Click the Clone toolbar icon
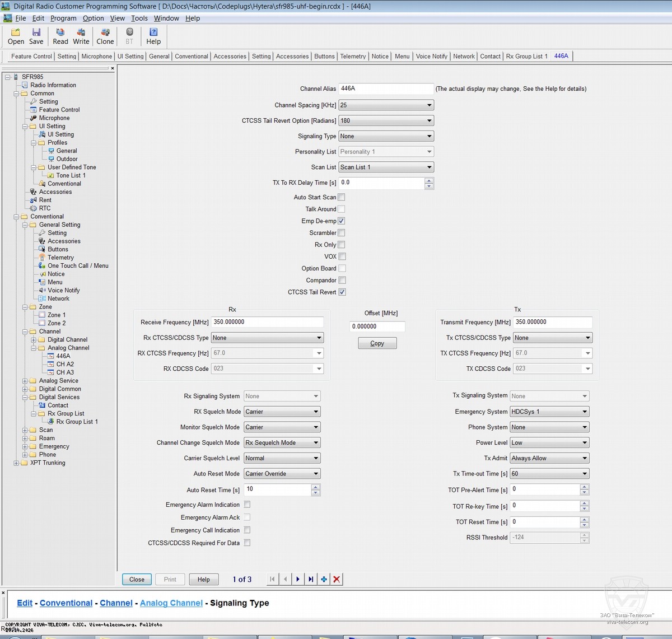 coord(105,36)
